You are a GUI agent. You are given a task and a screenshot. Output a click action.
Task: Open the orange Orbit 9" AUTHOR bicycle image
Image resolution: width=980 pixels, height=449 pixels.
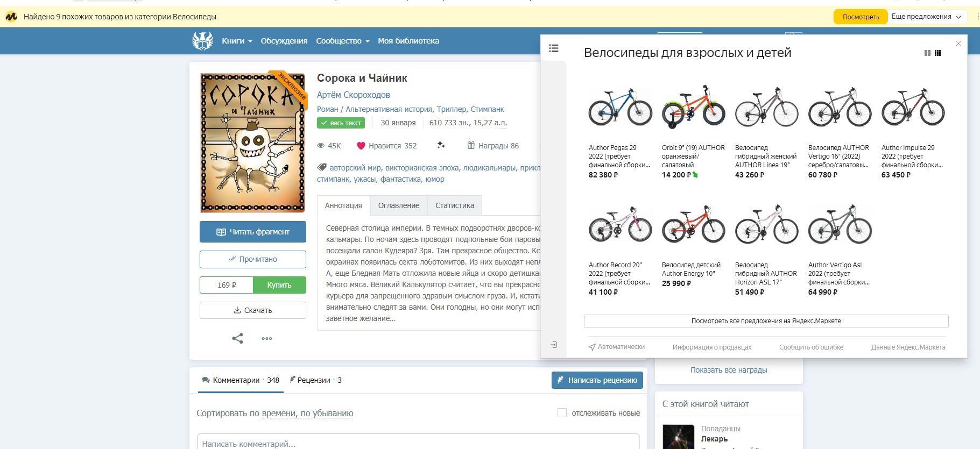pos(694,106)
